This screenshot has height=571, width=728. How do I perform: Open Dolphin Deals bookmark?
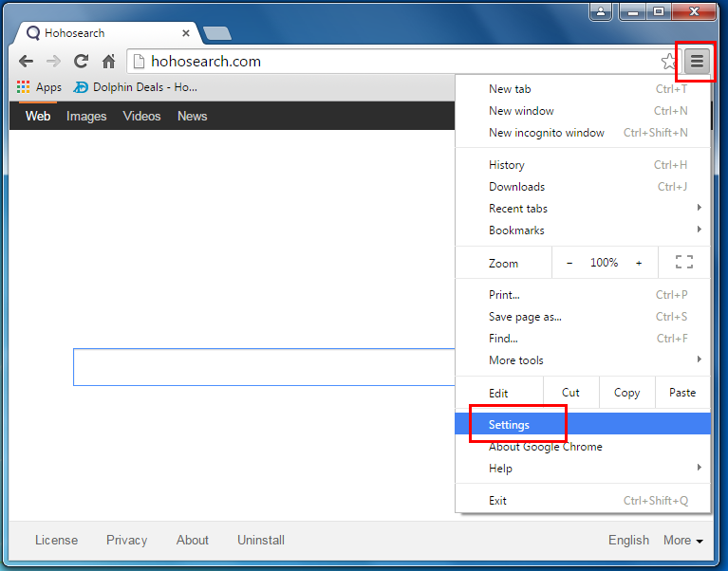pos(135,87)
